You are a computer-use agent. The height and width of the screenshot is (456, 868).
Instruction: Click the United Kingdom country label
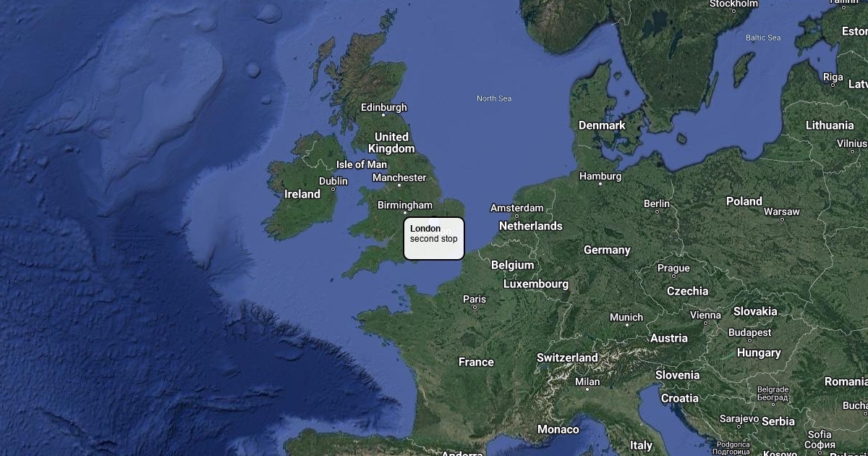(391, 143)
